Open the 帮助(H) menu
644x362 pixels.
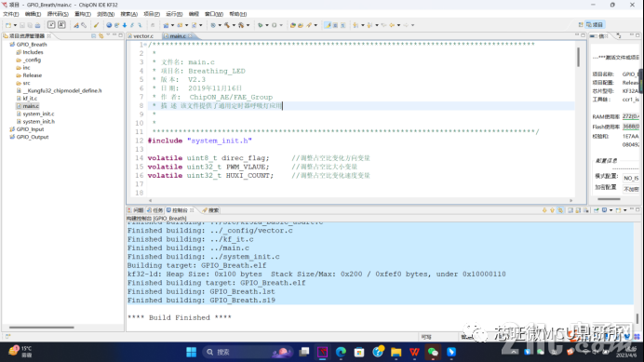(x=238, y=14)
